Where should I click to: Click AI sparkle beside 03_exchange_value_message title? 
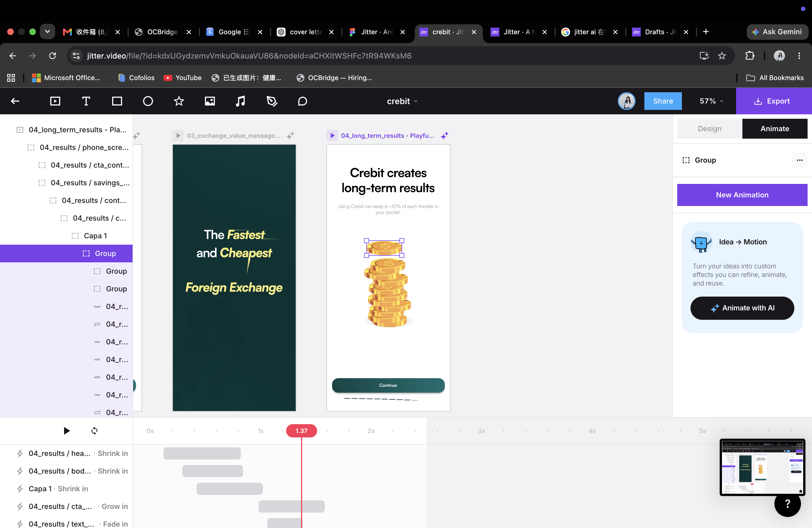290,135
